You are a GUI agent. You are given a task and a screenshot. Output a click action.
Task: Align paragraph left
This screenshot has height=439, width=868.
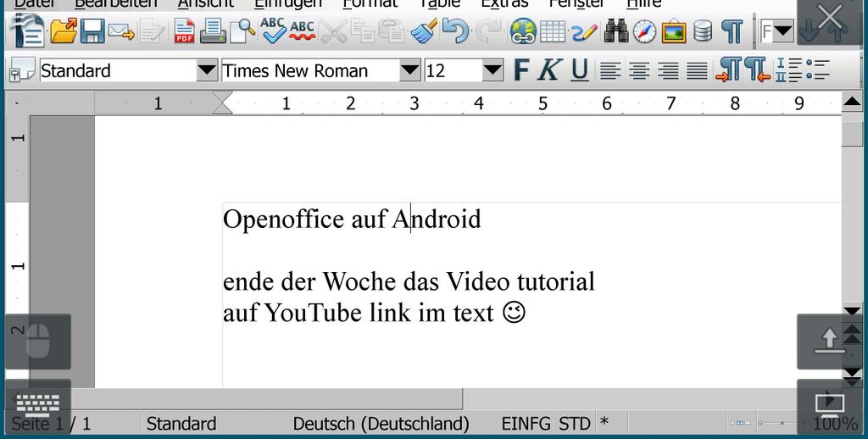pos(610,71)
